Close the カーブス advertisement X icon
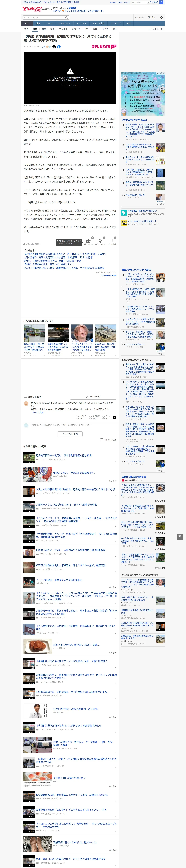Viewport: 186px width, 868px height. point(164,73)
